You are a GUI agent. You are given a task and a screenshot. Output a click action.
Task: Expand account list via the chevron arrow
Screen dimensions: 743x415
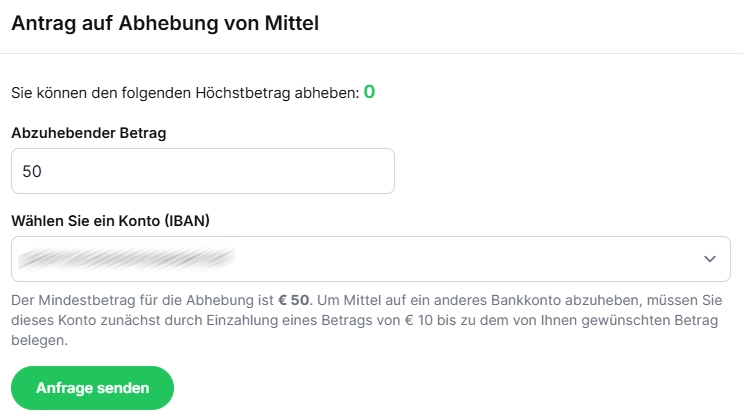[710, 259]
